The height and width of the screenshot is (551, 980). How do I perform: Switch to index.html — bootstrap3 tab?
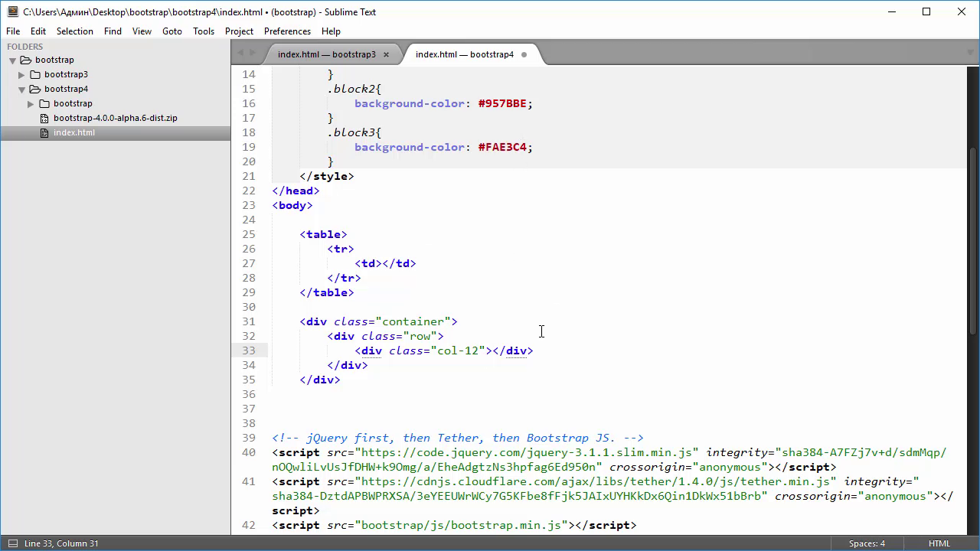[326, 54]
